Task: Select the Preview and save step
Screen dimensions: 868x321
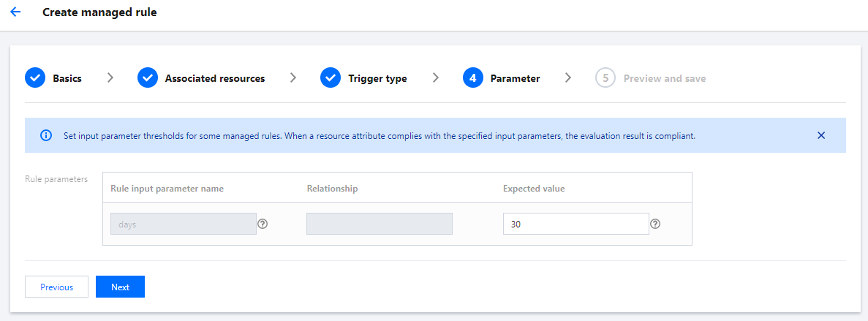Action: (664, 78)
